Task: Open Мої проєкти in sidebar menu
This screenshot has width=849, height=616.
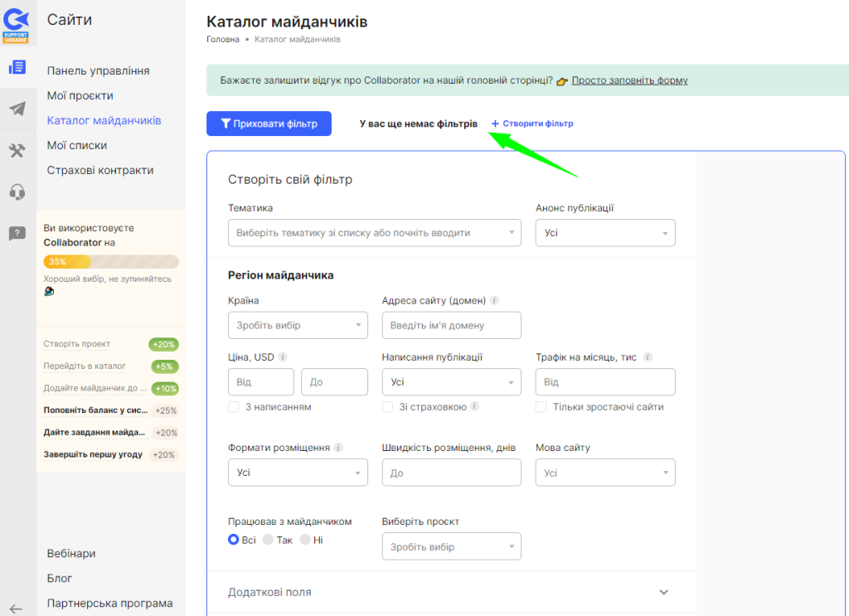Action: pos(80,95)
